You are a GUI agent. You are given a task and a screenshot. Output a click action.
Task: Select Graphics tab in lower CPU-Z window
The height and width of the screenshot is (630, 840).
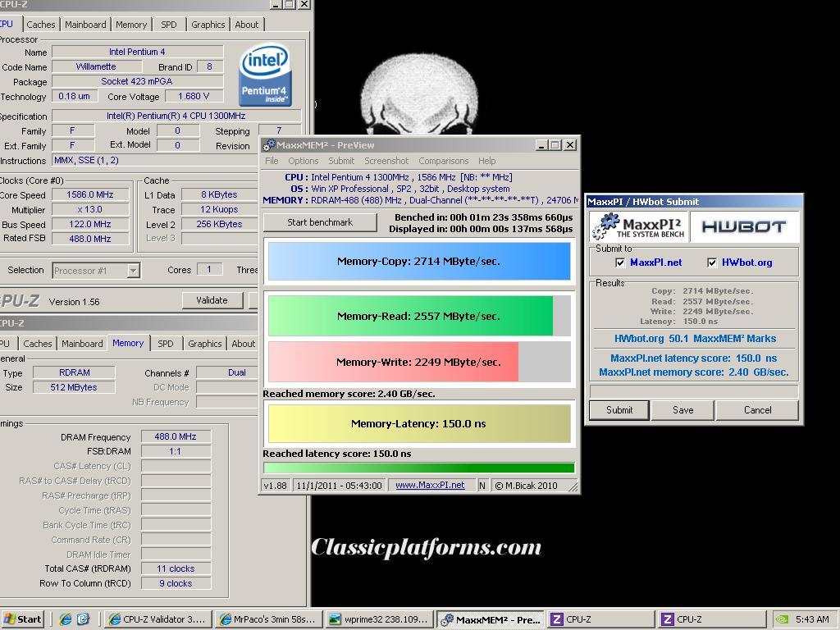204,344
